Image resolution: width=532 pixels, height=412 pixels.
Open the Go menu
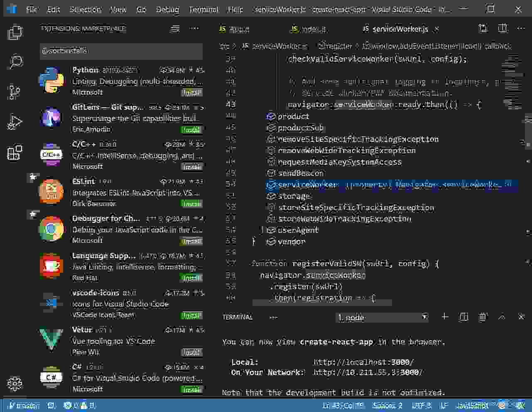pos(141,9)
